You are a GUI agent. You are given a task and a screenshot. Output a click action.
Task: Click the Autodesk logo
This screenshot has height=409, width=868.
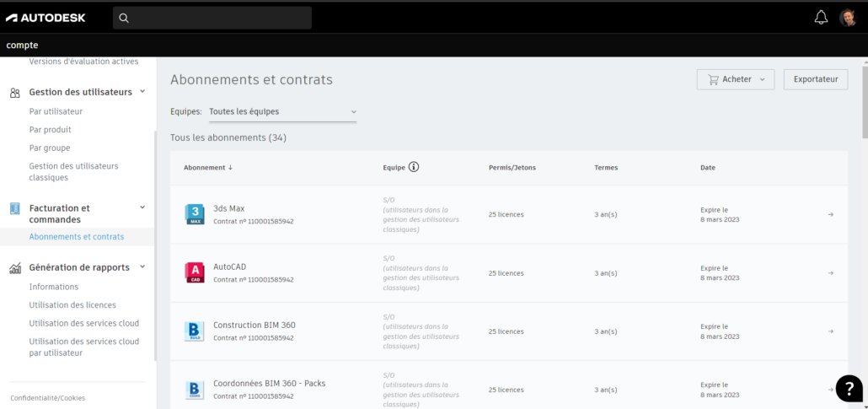tap(46, 18)
